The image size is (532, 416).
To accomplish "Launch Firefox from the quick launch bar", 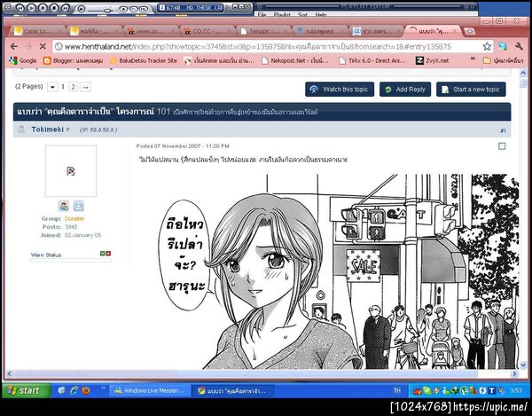I will coord(86,390).
